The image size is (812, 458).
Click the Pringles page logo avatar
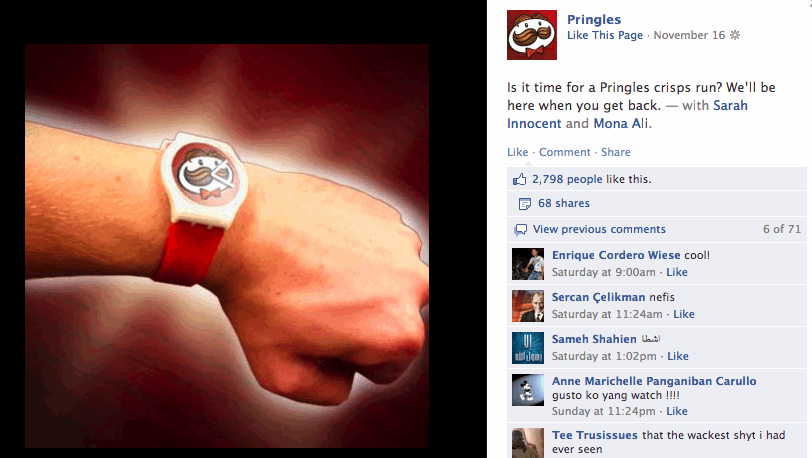[x=532, y=35]
